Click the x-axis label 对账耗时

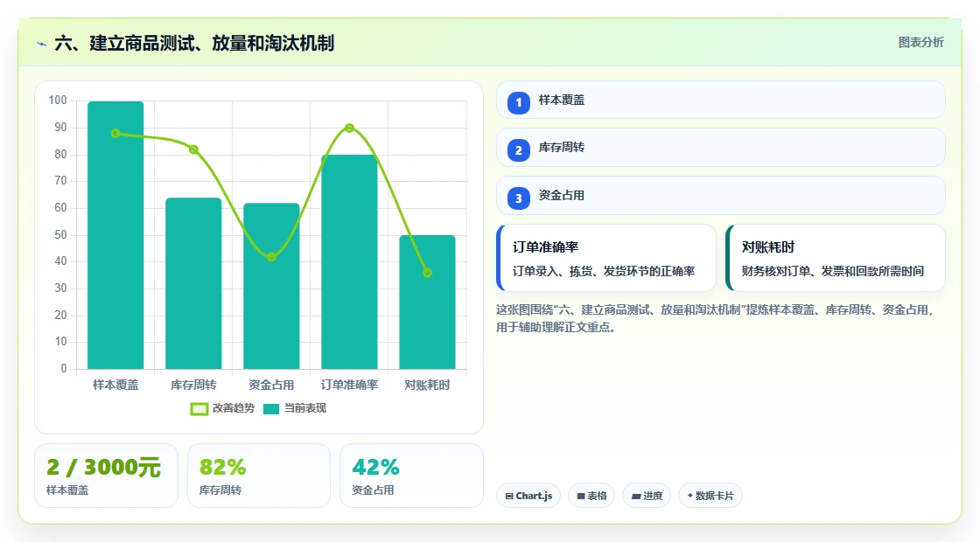click(x=428, y=386)
